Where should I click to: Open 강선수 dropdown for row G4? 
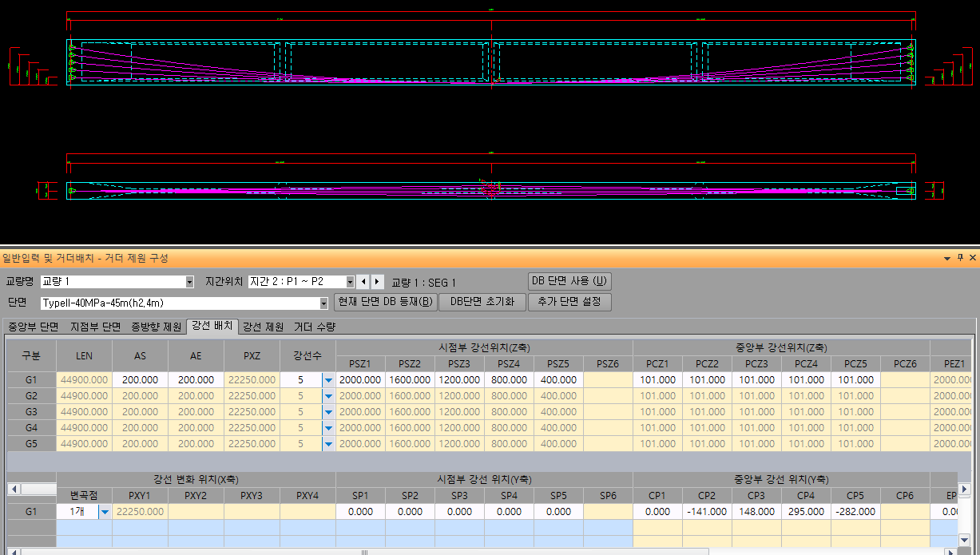point(328,428)
